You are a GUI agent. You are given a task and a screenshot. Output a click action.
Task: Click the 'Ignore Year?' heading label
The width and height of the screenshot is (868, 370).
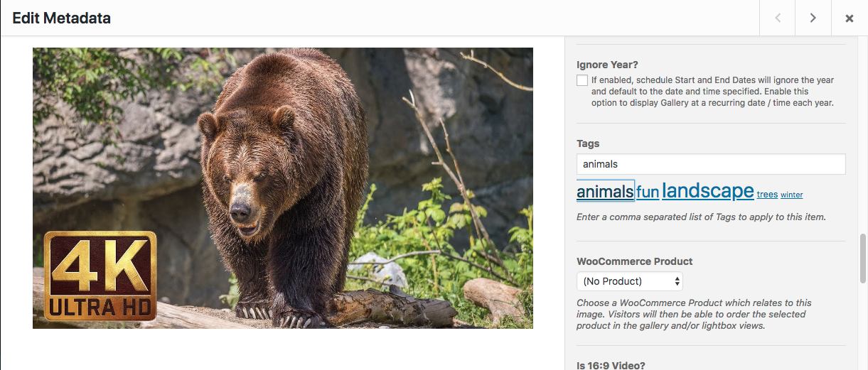[x=607, y=65]
